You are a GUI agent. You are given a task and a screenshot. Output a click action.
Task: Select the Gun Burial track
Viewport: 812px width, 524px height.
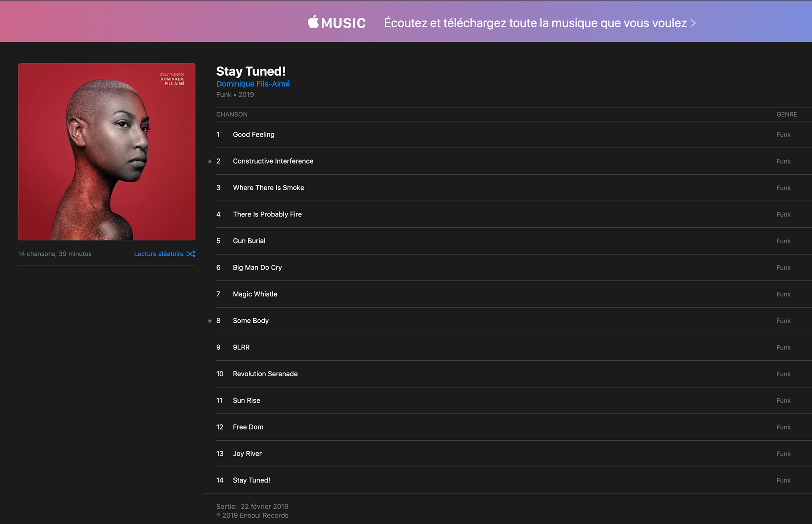249,241
